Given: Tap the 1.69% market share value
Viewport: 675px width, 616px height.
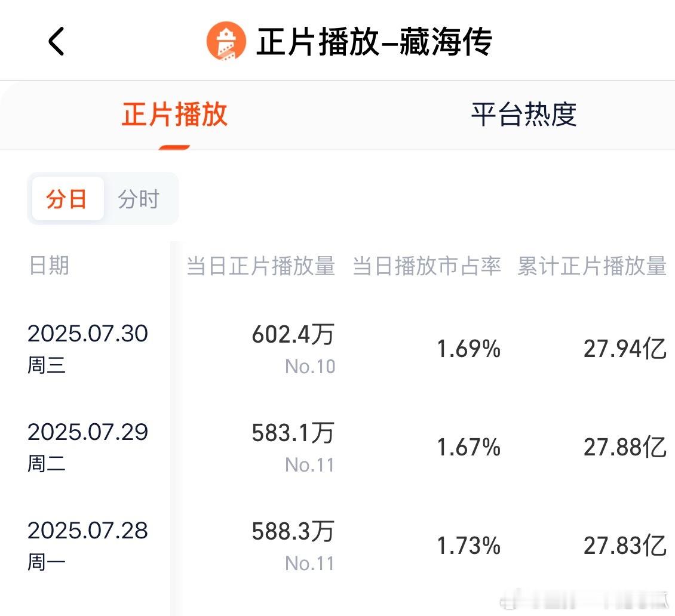Looking at the screenshot, I should (469, 349).
